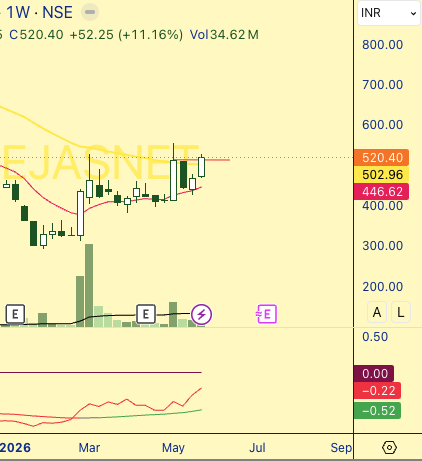This screenshot has width=422, height=461.
Task: Click the C520.40 close value
Action: [36, 35]
